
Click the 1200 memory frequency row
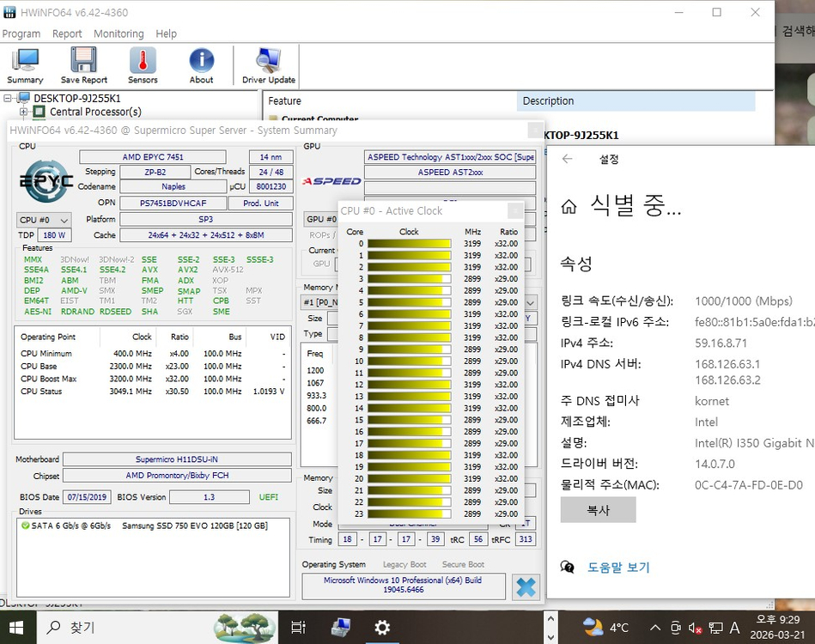315,371
